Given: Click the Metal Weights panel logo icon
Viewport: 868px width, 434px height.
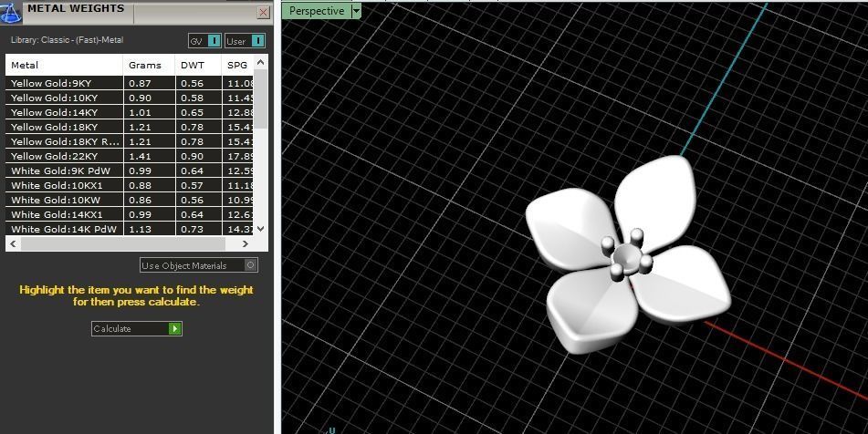Looking at the screenshot, I should [x=11, y=12].
